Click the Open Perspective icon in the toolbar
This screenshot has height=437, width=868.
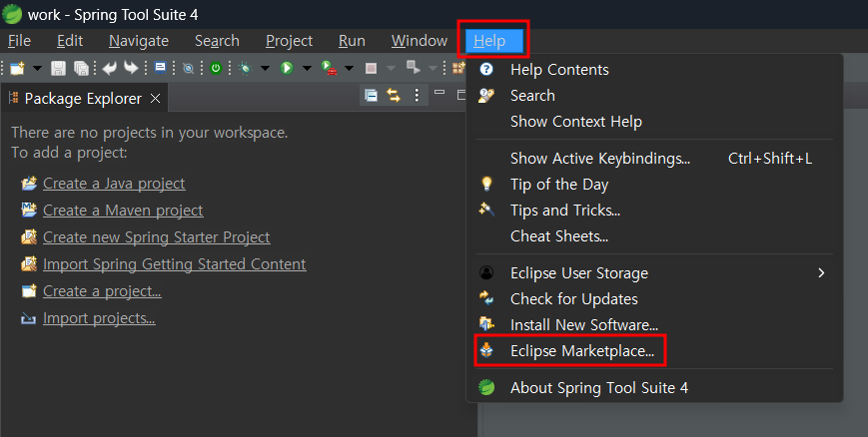point(458,68)
